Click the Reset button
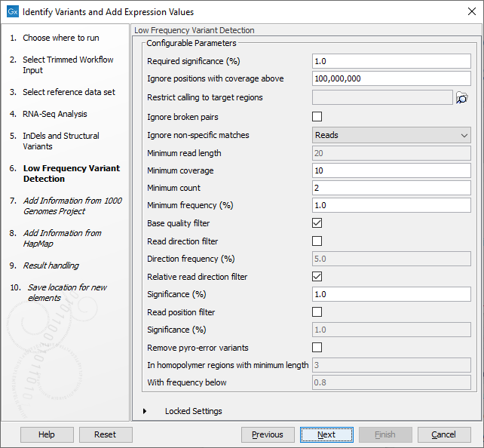Image resolution: width=484 pixels, height=448 pixels. [106, 434]
